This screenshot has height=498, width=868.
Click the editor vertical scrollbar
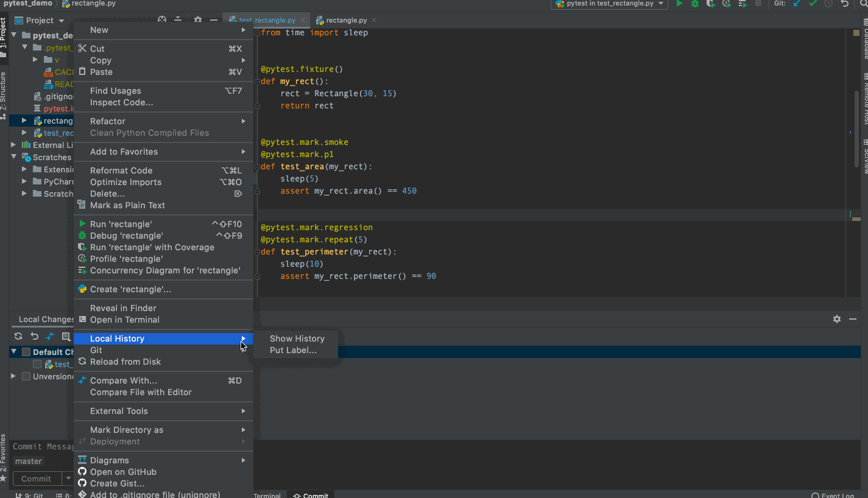click(x=856, y=128)
